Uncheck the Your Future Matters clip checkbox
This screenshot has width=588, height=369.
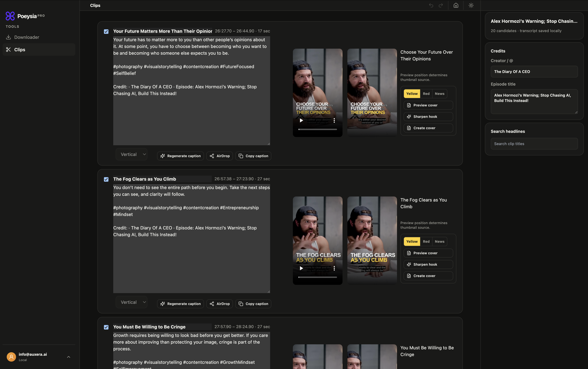(x=106, y=31)
